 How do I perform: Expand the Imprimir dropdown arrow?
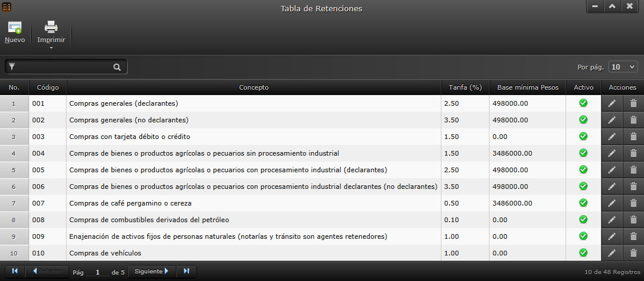(51, 48)
